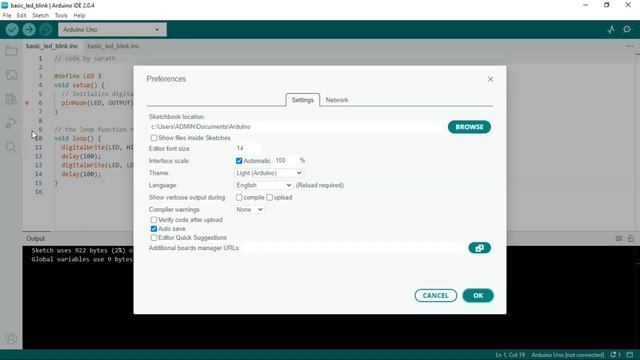
Task: Click the three-dots tab overflow menu
Action: 630,46
